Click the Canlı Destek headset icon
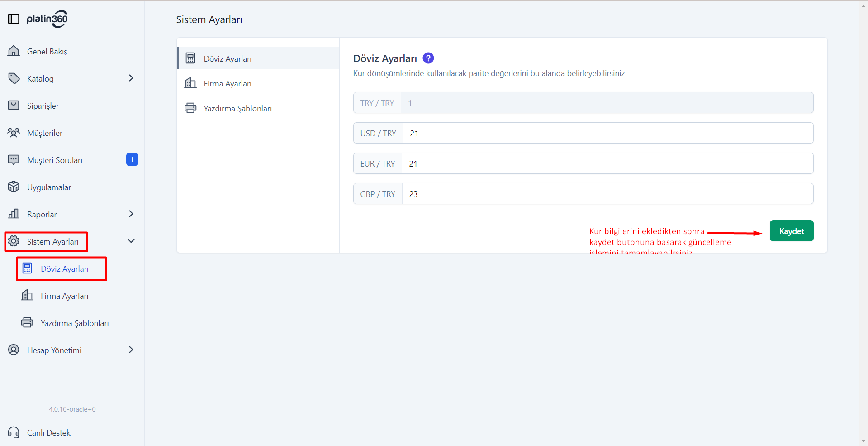 [x=14, y=432]
